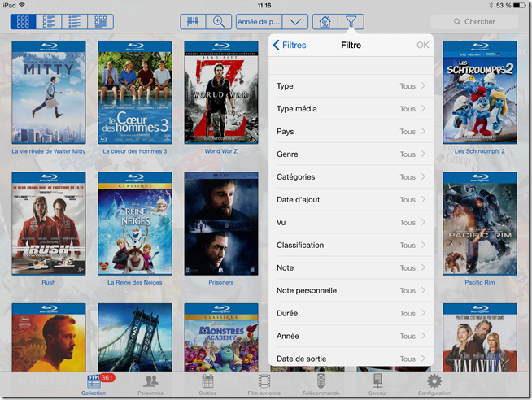Open the Malavita cover

(x=480, y=337)
